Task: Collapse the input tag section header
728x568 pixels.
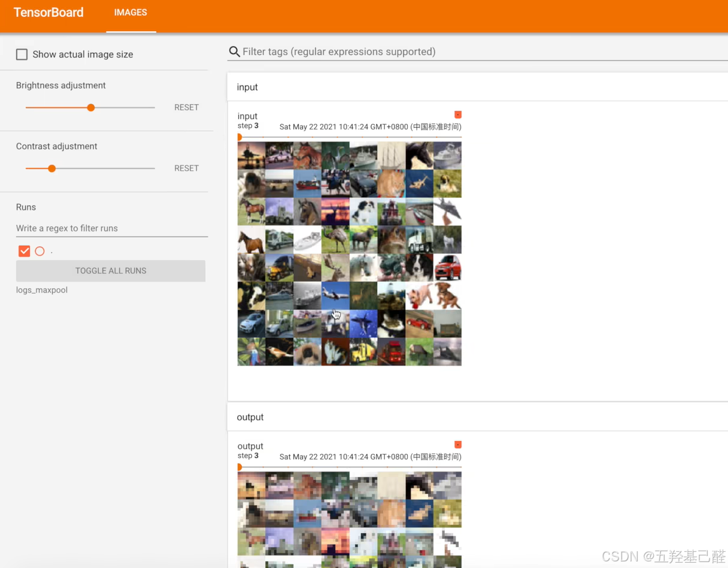Action: tap(478, 87)
